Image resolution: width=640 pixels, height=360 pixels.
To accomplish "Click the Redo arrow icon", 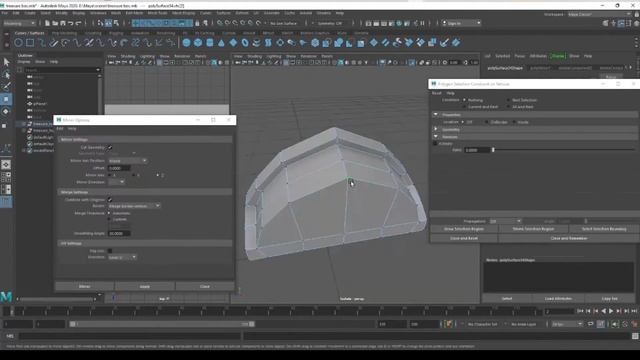I will coord(78,23).
